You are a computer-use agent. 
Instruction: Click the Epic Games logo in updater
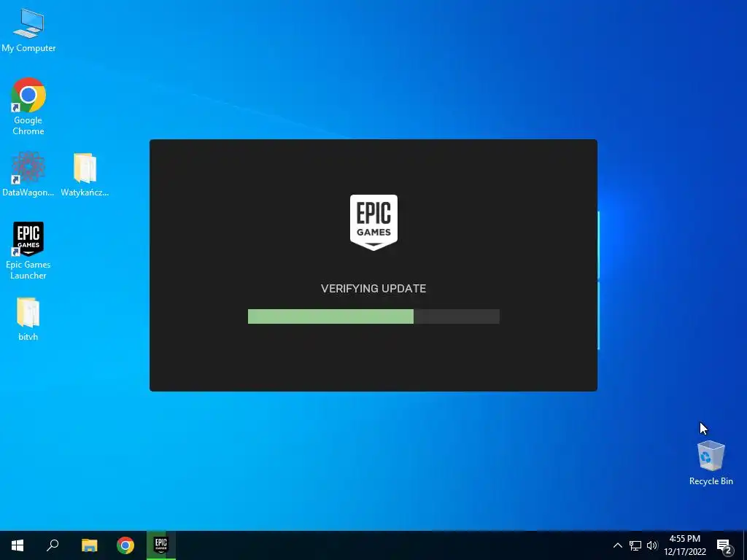pyautogui.click(x=373, y=222)
